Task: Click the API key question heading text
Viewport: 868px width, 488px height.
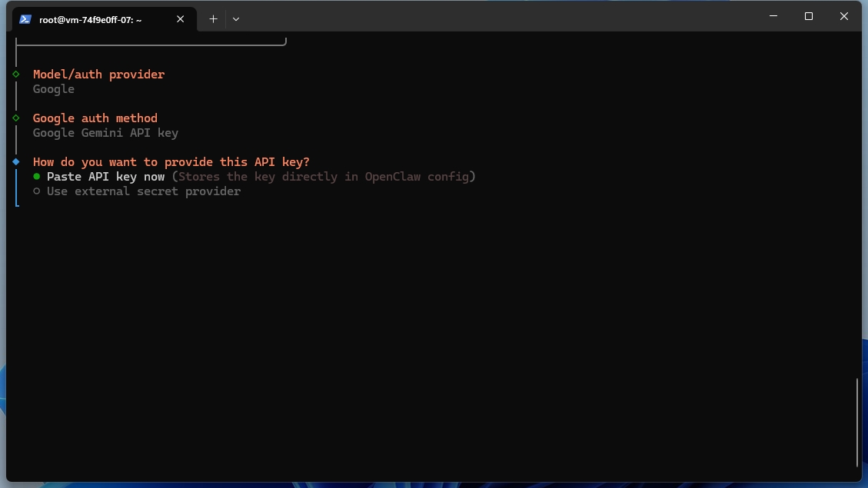Action: 171,161
